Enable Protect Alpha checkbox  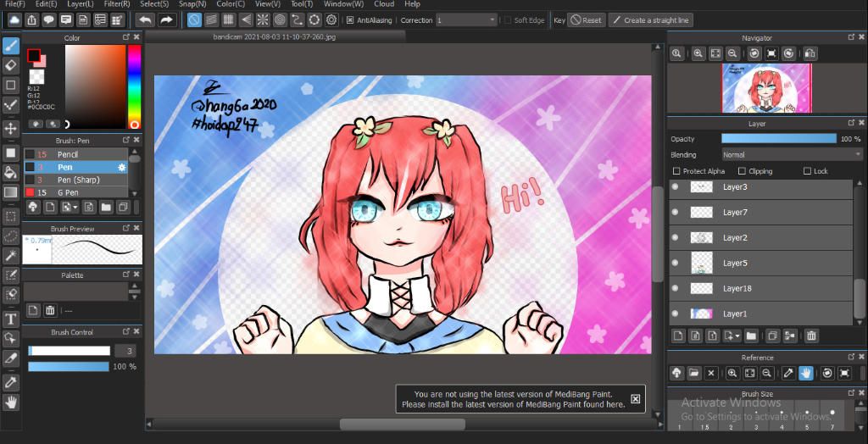(676, 171)
